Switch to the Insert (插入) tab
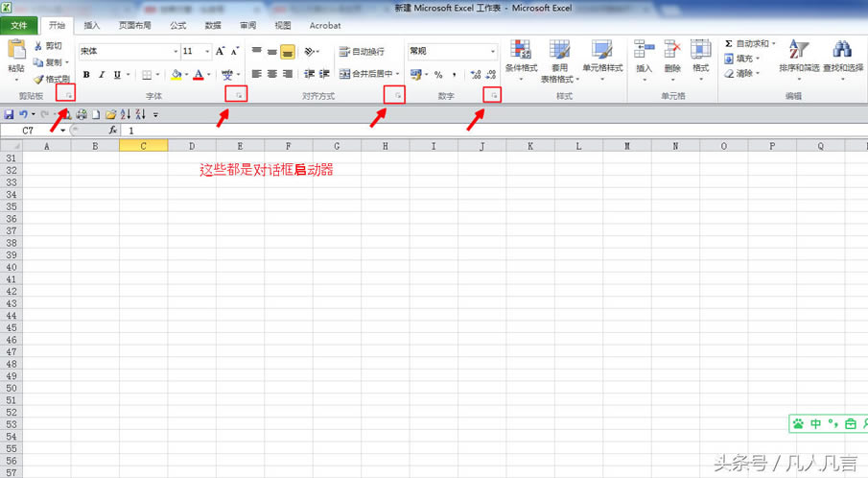Screen dimensions: 868x478 (91, 26)
